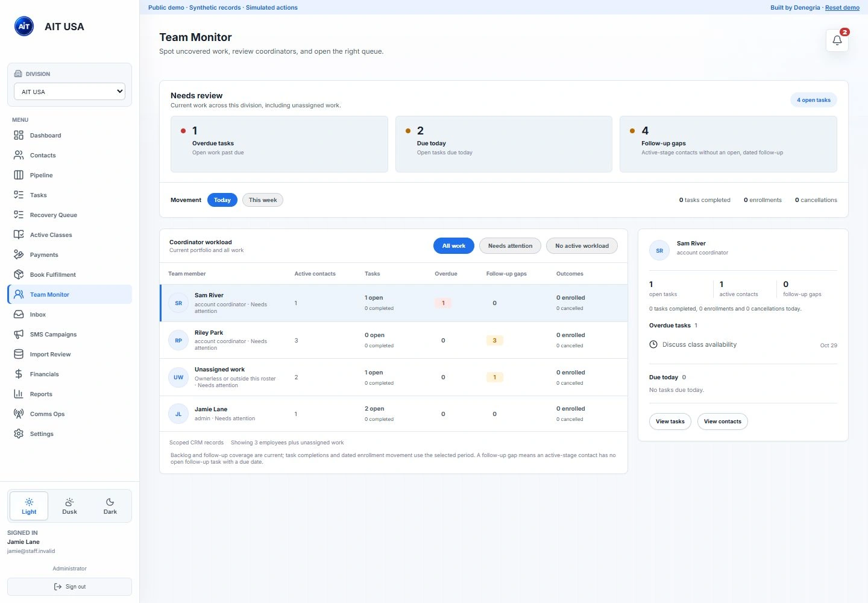Select the All work filter
The image size is (868, 603).
(x=454, y=246)
